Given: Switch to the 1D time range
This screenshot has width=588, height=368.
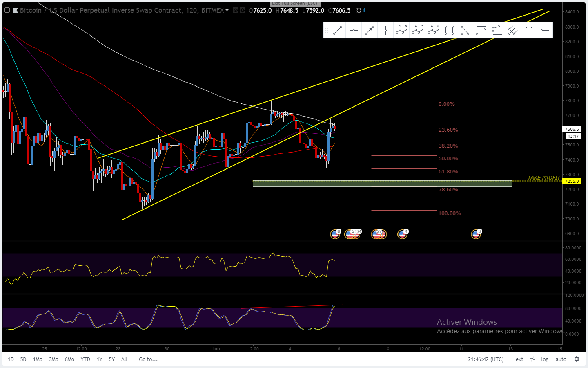Looking at the screenshot, I should [11, 359].
